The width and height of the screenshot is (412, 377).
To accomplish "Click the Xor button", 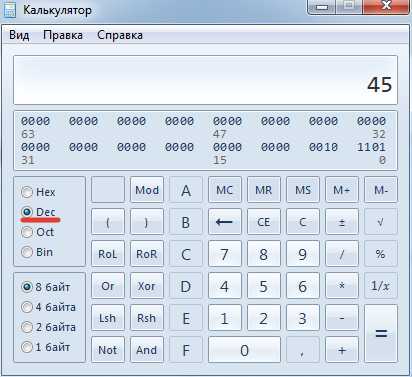I will coord(147,286).
